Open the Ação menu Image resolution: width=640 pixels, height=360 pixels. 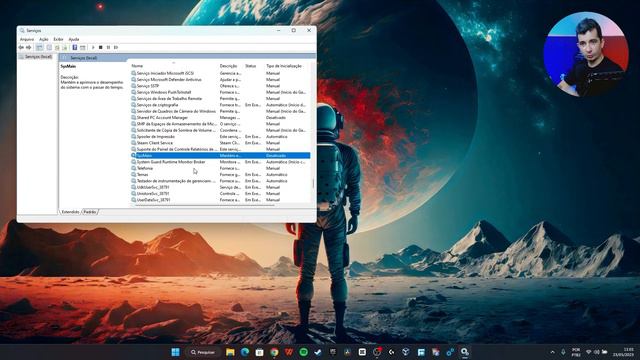point(44,39)
